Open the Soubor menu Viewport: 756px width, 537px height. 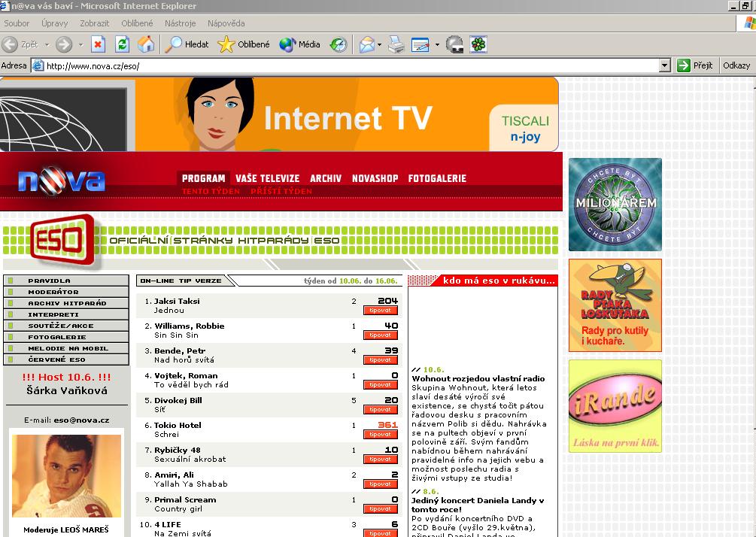pyautogui.click(x=17, y=23)
